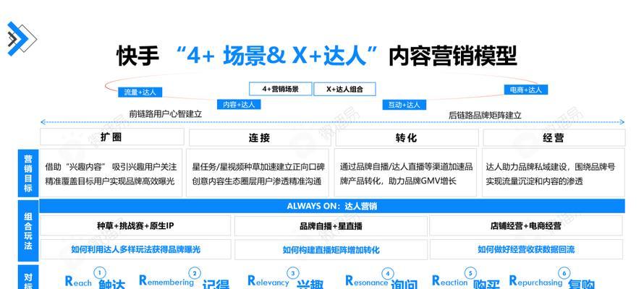Click the circled number 3 above Relevancy
Screen dimensions: 644x289
coord(292,273)
